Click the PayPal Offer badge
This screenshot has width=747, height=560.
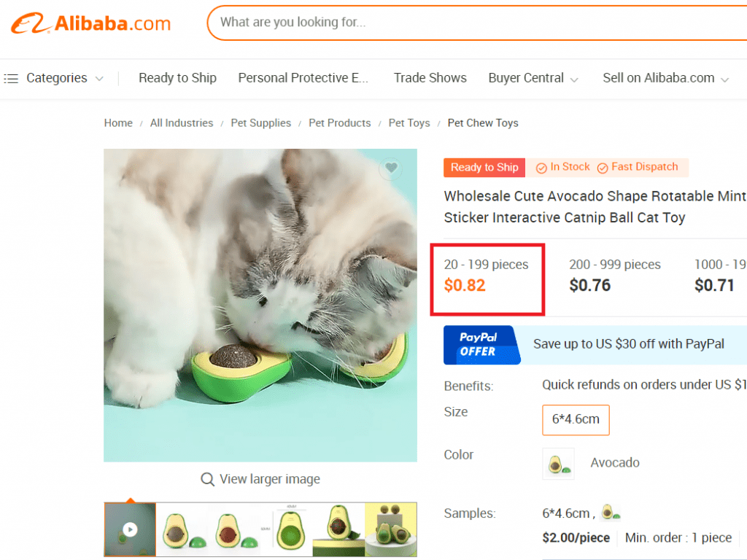pyautogui.click(x=479, y=344)
